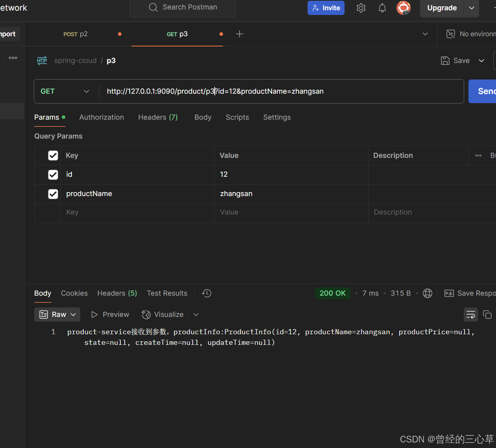The width and height of the screenshot is (496, 448).
Task: Click the Visualize button label
Action: pyautogui.click(x=169, y=315)
